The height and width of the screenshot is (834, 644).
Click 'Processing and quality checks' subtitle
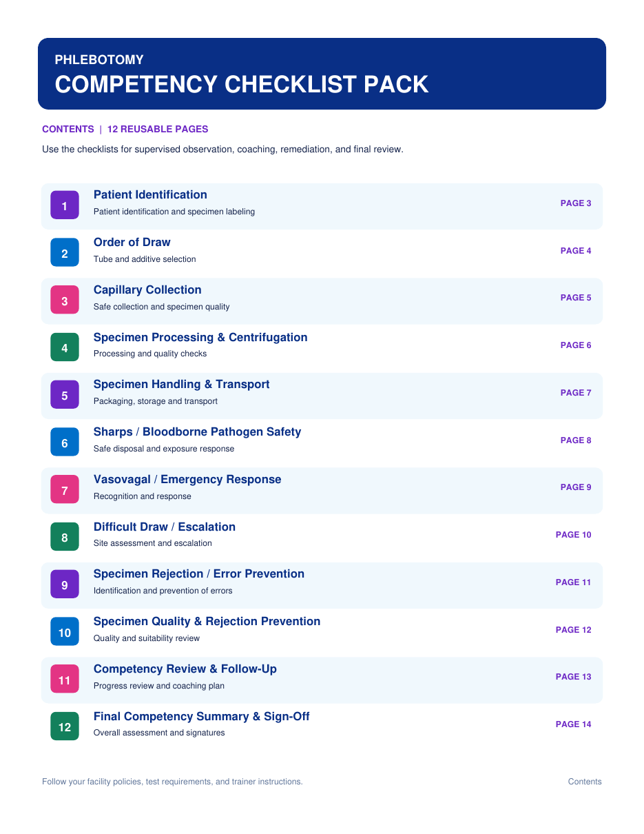click(150, 354)
